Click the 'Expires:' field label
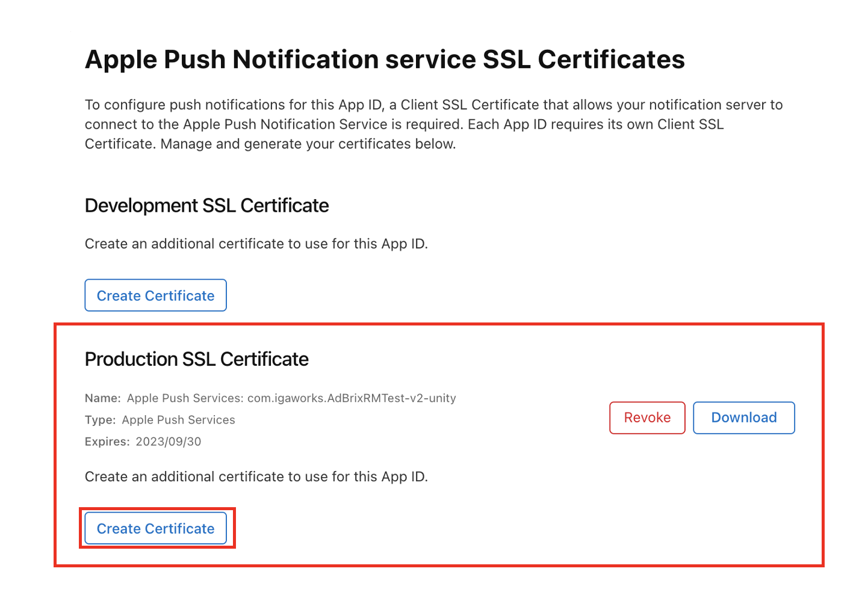Screen dimensions: 868x592 [107, 442]
